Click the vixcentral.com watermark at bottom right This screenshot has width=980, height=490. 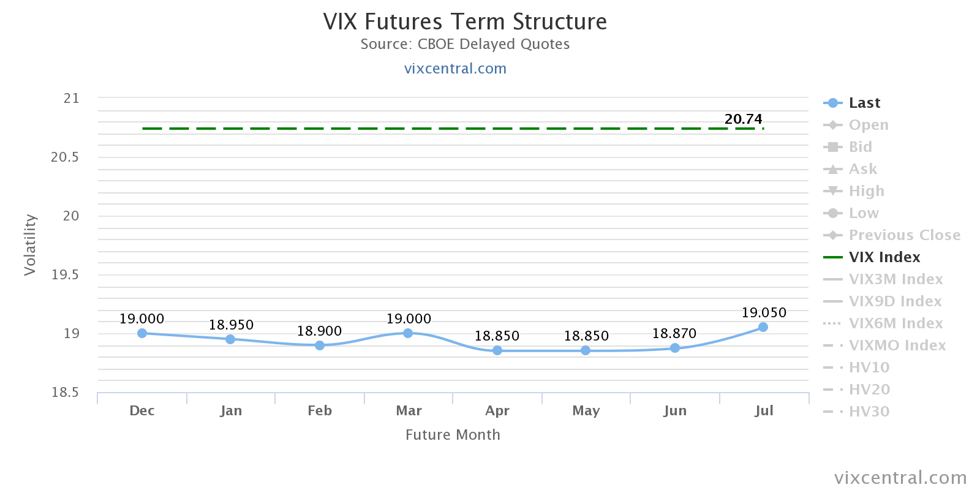[x=900, y=477]
